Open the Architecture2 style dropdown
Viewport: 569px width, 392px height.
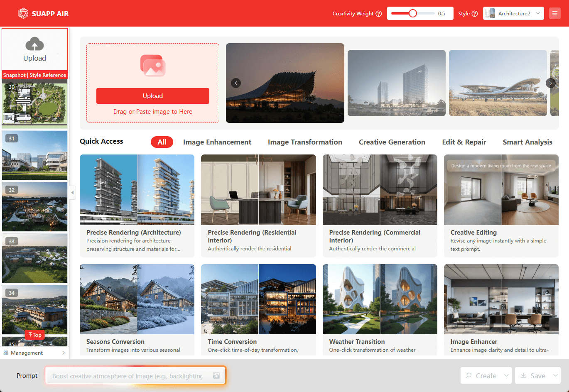513,13
